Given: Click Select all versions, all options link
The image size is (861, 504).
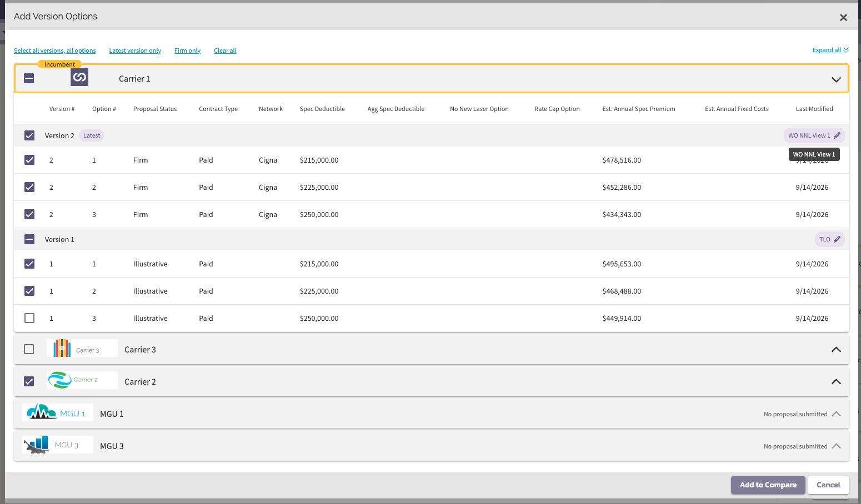Looking at the screenshot, I should tap(55, 51).
